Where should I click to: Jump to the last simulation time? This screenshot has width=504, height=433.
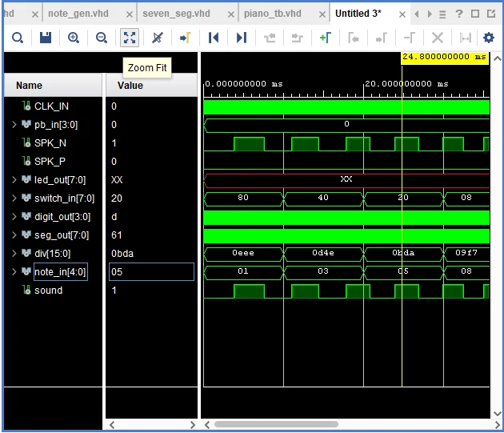(242, 38)
